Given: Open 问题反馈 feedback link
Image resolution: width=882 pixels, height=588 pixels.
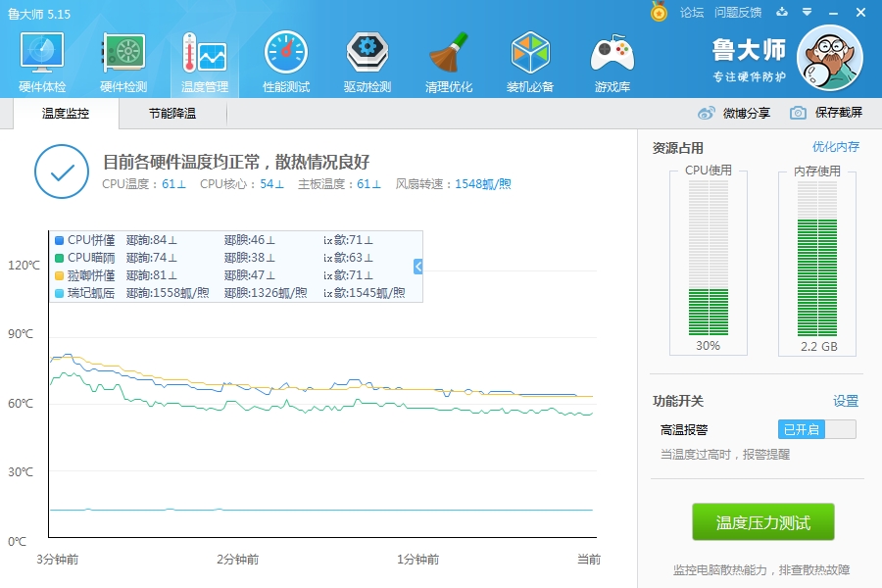Looking at the screenshot, I should click(x=738, y=13).
